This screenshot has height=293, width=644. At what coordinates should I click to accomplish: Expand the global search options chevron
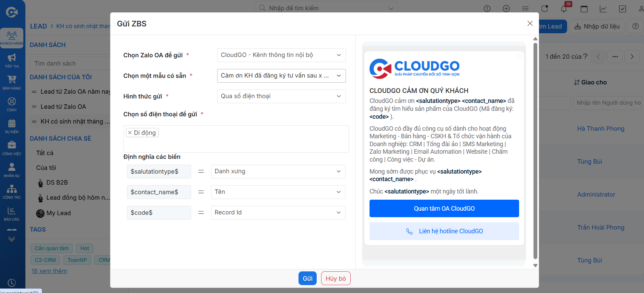391,8
